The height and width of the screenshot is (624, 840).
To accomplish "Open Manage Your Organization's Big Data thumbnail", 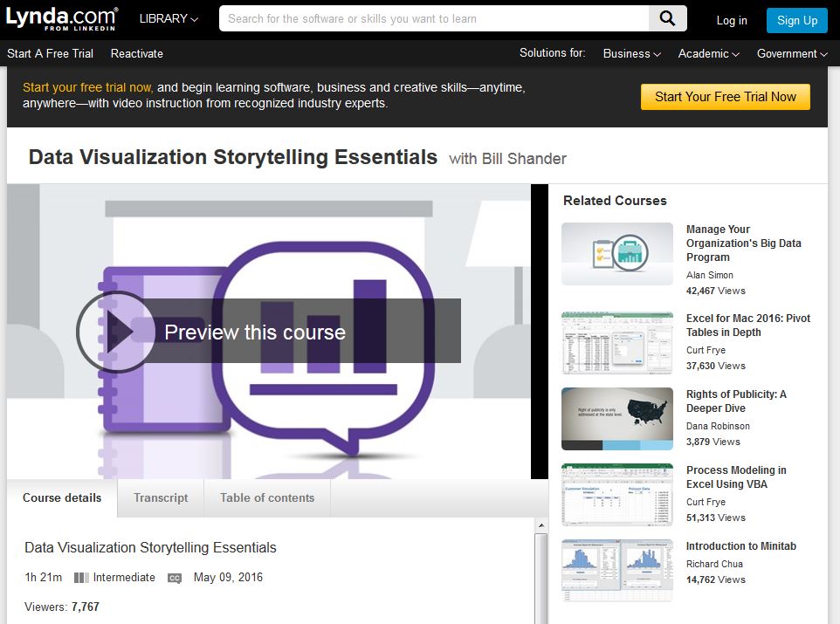I will click(616, 253).
